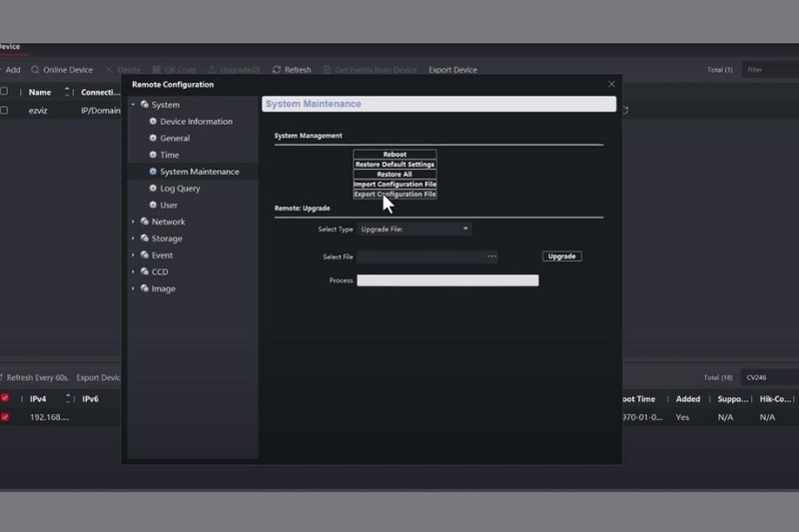
Task: Toggle checkbox for 192.168 device row
Action: (x=5, y=417)
